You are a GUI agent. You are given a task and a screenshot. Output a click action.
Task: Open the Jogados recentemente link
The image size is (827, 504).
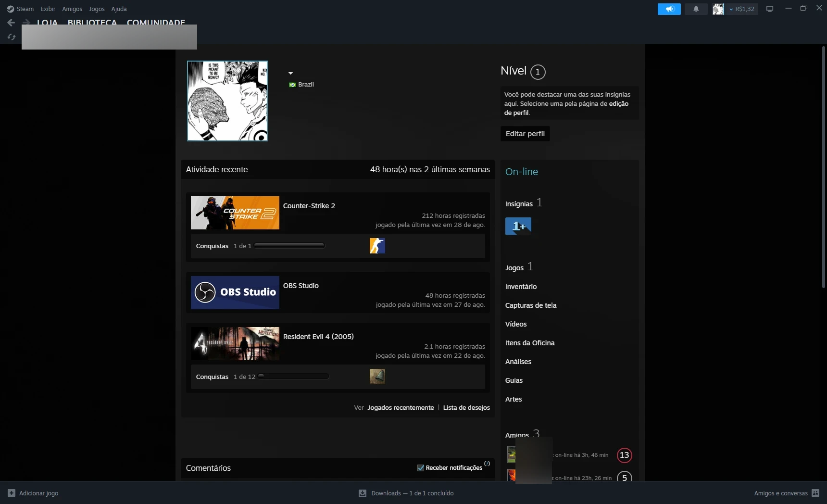pos(401,408)
